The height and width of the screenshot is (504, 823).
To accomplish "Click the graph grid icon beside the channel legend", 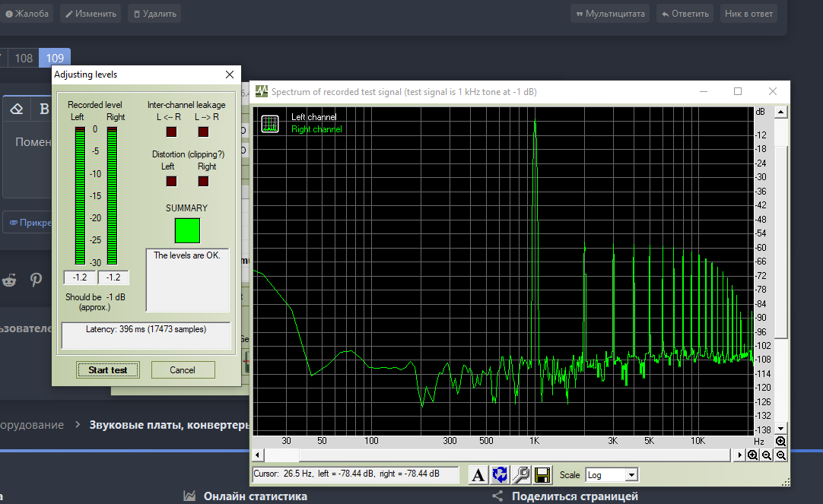I will (x=270, y=125).
